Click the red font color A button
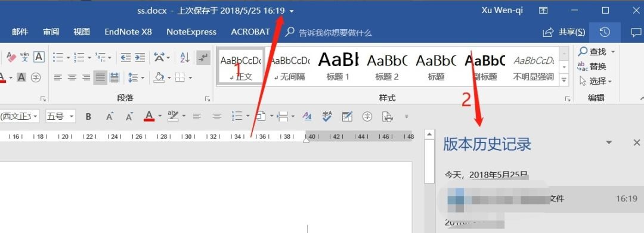This screenshot has width=644, height=233. 149,117
